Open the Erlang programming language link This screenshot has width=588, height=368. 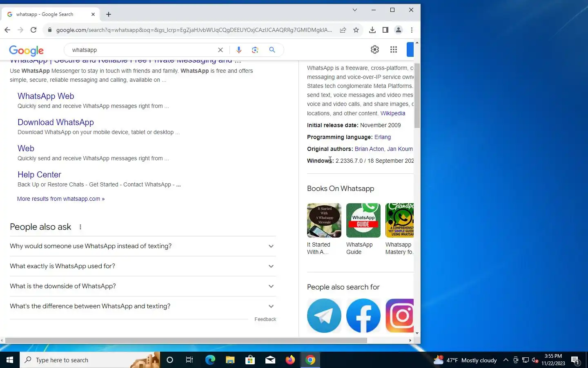click(x=383, y=137)
